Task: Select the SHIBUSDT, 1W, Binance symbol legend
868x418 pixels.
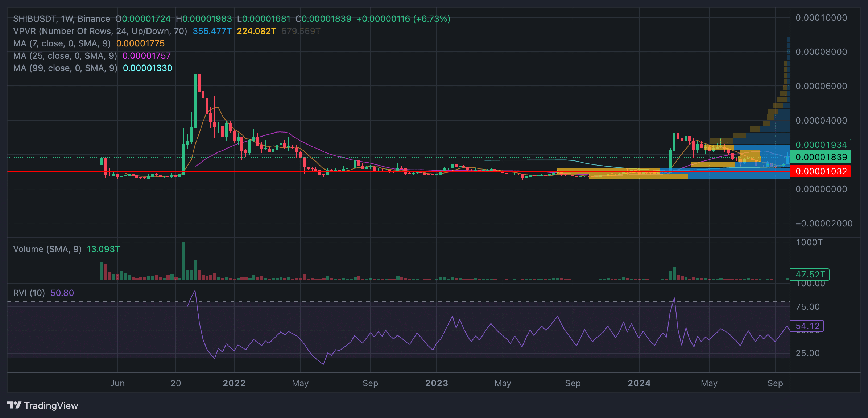Action: (x=62, y=19)
